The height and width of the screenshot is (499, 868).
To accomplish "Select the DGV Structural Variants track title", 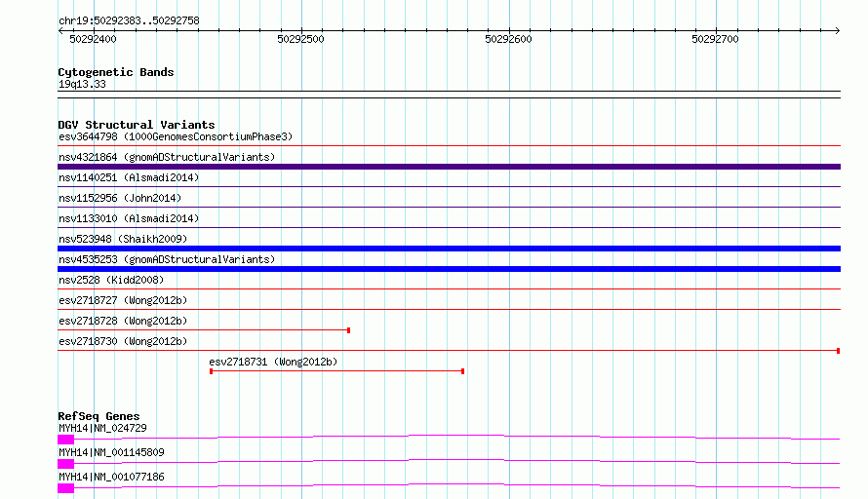I will click(137, 125).
